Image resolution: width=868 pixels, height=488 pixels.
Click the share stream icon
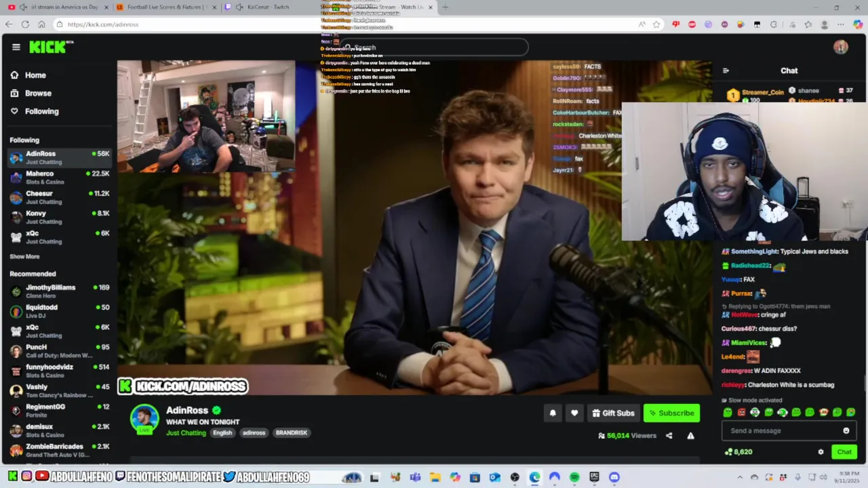pyautogui.click(x=669, y=436)
